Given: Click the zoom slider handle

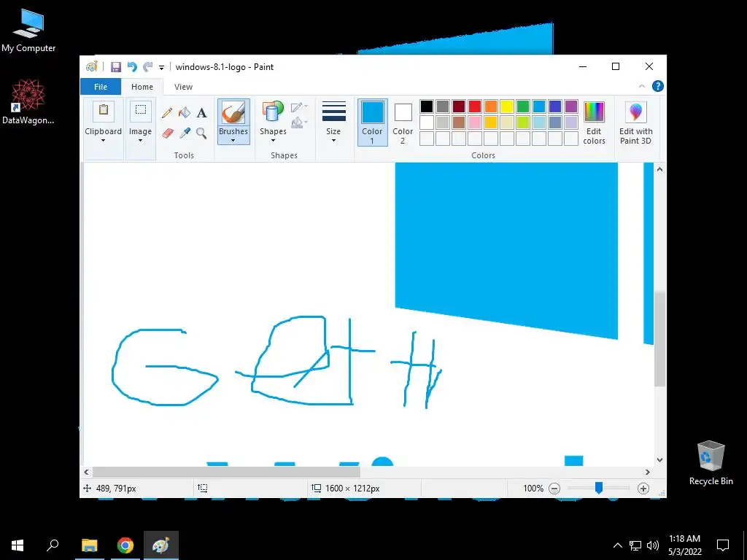Looking at the screenshot, I should pyautogui.click(x=599, y=488).
